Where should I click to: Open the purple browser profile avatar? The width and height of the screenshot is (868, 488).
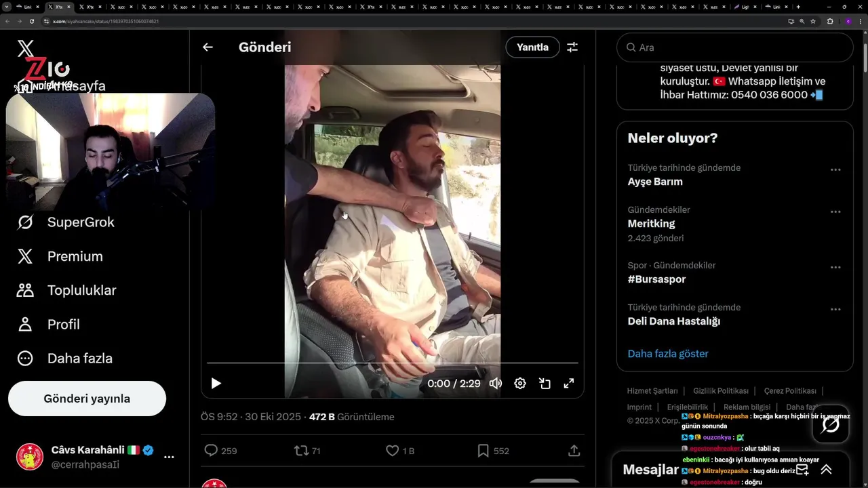[x=848, y=21]
